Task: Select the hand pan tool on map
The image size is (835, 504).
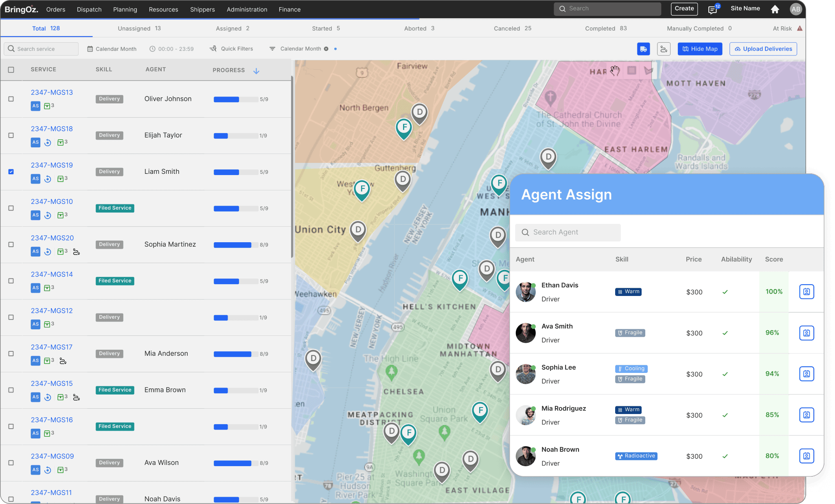Action: (615, 71)
